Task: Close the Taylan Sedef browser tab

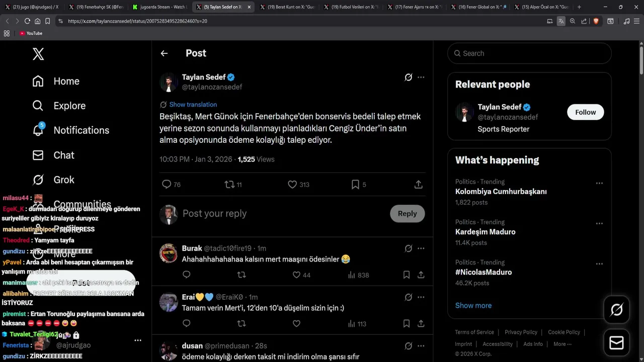Action: tap(249, 7)
